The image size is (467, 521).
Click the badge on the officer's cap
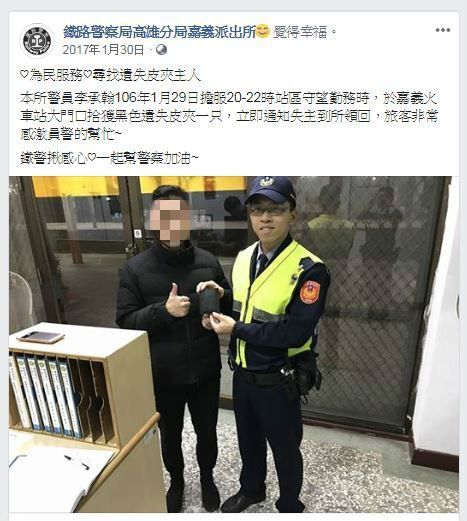tap(269, 181)
